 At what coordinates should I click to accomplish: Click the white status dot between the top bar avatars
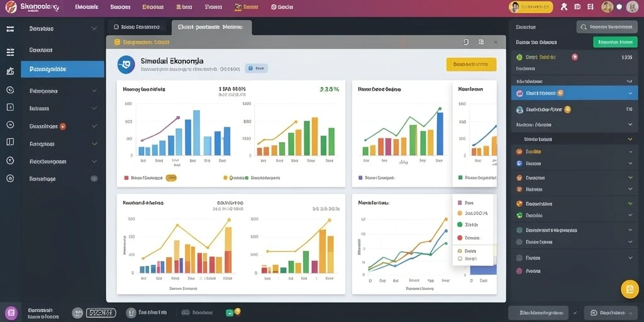pos(619,7)
